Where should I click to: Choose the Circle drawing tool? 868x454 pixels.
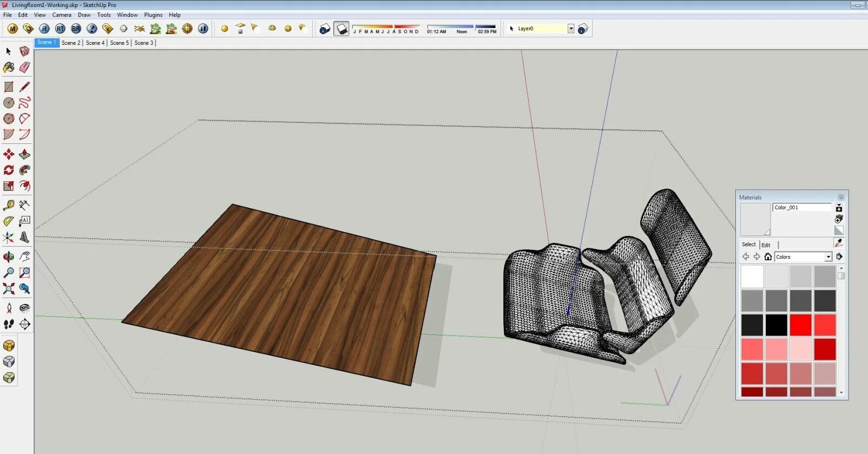(x=9, y=103)
